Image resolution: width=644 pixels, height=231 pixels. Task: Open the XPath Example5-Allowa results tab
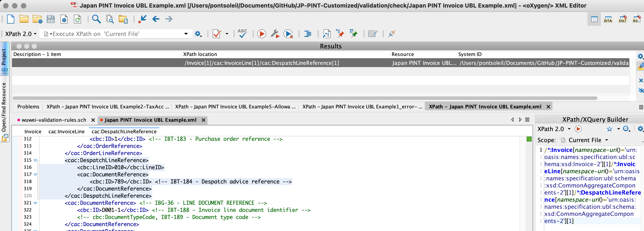click(235, 107)
